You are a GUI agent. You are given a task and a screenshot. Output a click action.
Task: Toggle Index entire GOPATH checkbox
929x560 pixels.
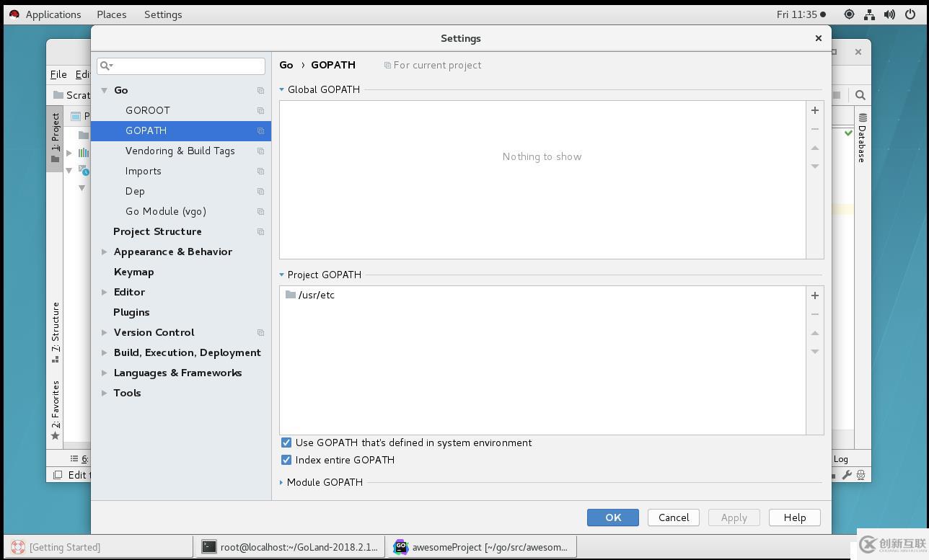point(286,460)
